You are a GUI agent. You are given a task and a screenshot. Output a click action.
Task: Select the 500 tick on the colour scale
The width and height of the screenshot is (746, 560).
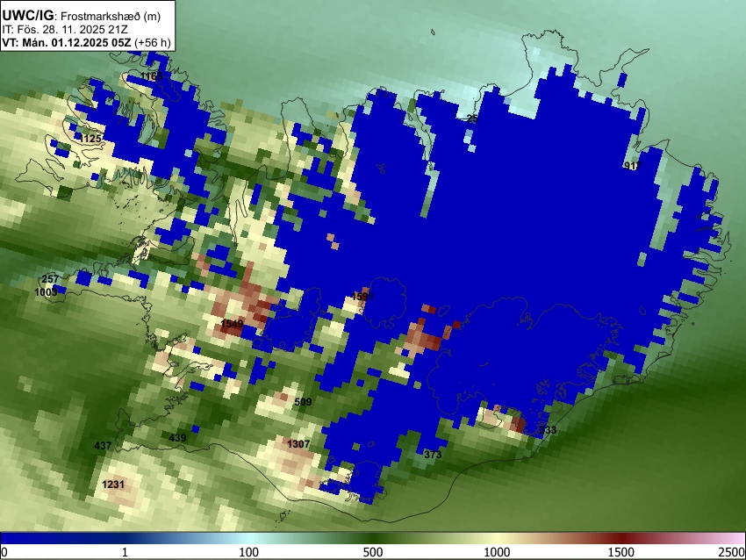pos(373,552)
